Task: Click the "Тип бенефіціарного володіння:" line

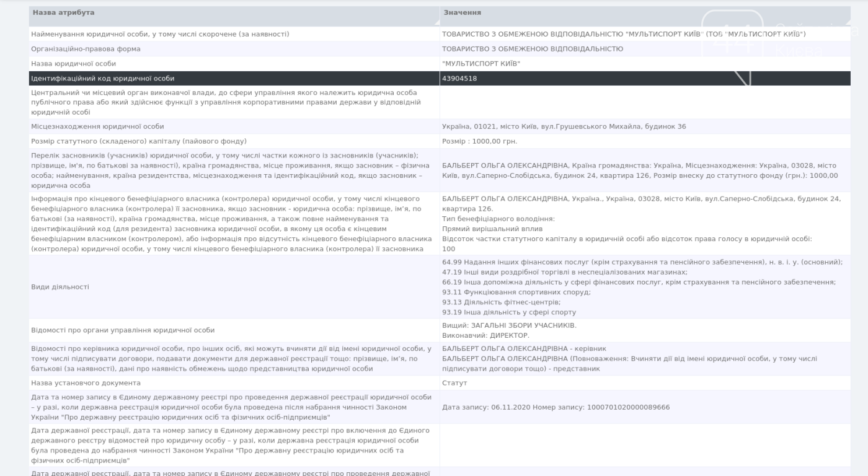Action: 498,219
